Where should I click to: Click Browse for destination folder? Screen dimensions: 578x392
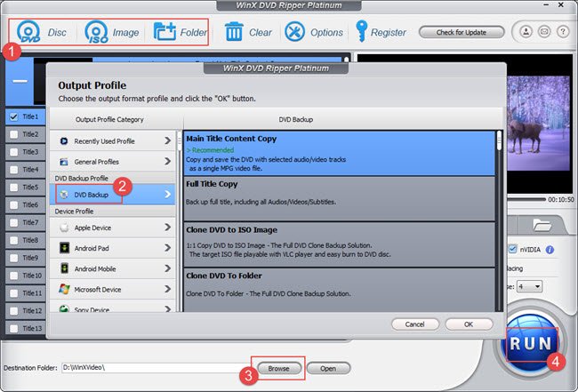[x=278, y=368]
